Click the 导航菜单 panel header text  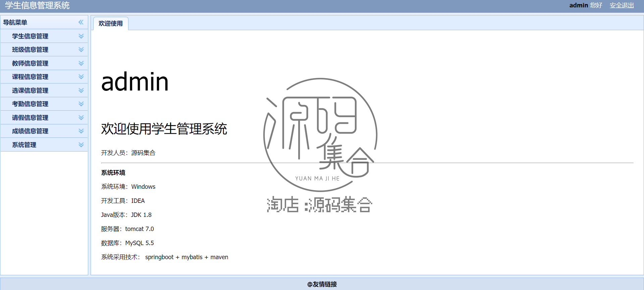pyautogui.click(x=15, y=22)
